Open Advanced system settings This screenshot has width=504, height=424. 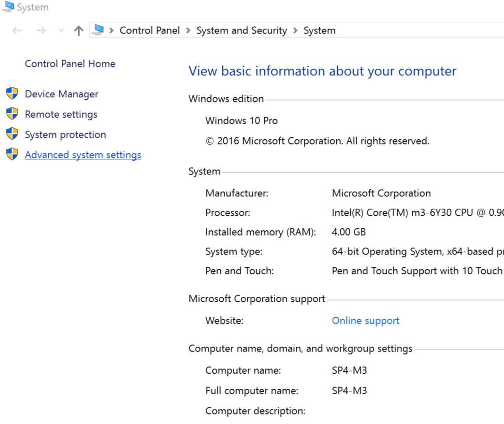click(x=83, y=155)
